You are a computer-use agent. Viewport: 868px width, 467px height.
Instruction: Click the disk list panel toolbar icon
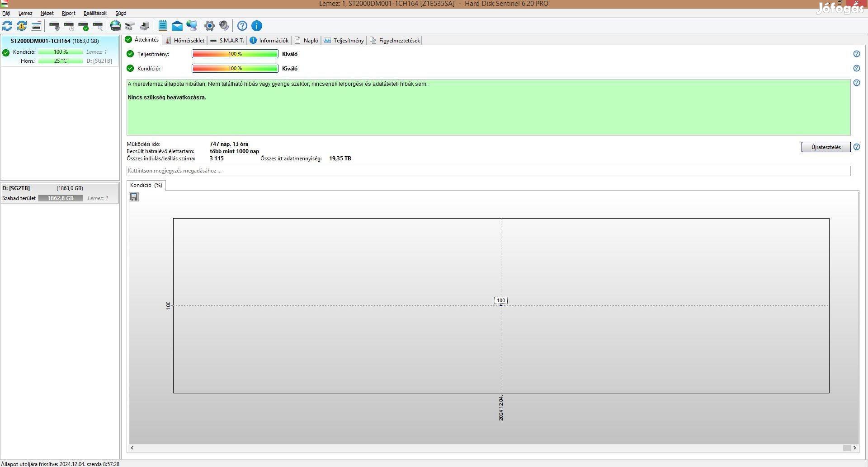click(x=36, y=26)
